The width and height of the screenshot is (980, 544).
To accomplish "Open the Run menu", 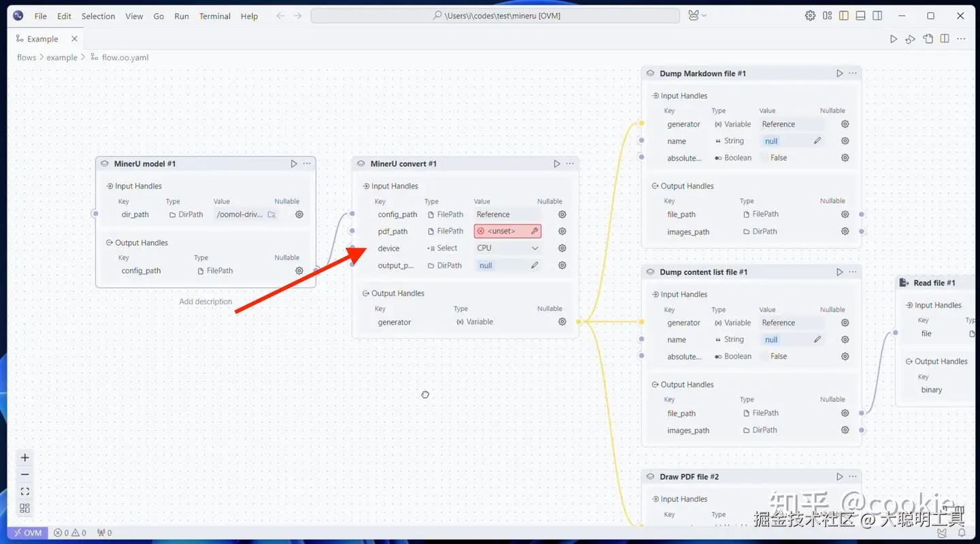I will tap(182, 16).
